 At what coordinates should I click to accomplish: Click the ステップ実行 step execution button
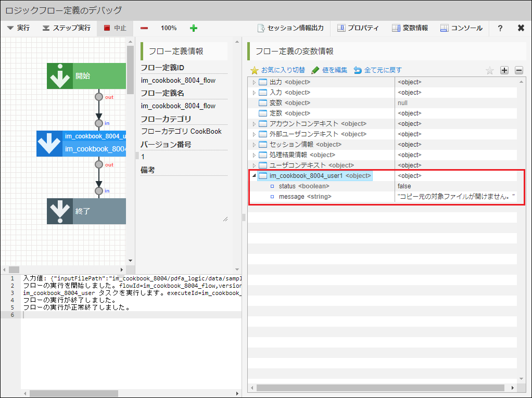tap(66, 28)
